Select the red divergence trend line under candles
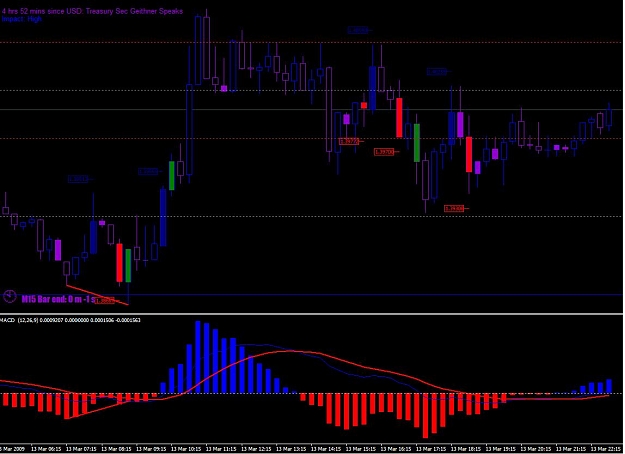The image size is (625, 454). tap(97, 295)
